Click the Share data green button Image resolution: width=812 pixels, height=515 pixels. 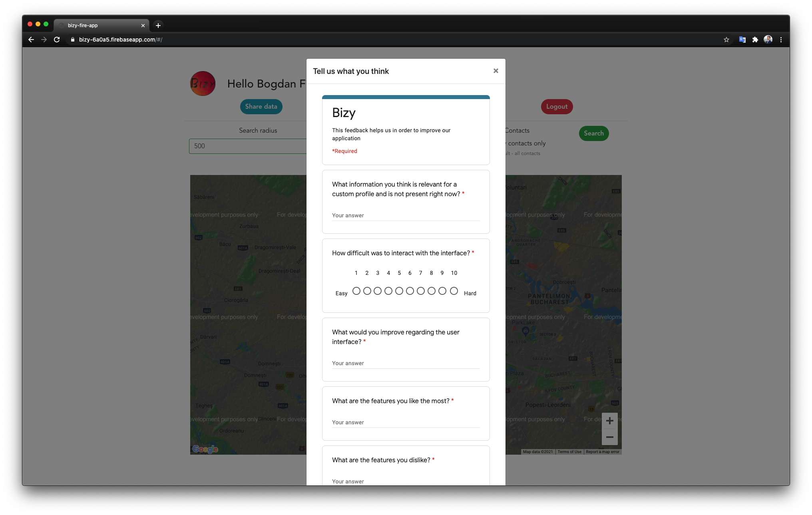click(x=261, y=106)
